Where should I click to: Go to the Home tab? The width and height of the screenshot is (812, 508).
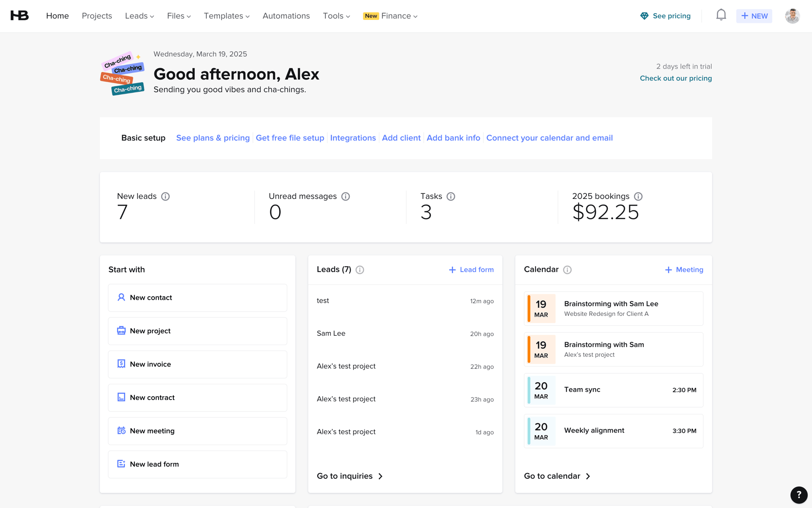coord(58,16)
